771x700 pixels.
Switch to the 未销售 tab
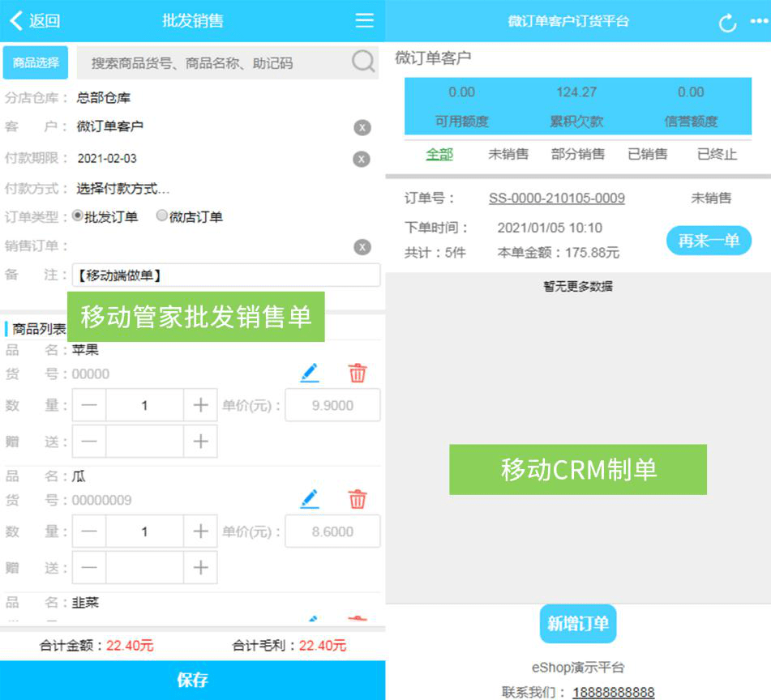508,154
